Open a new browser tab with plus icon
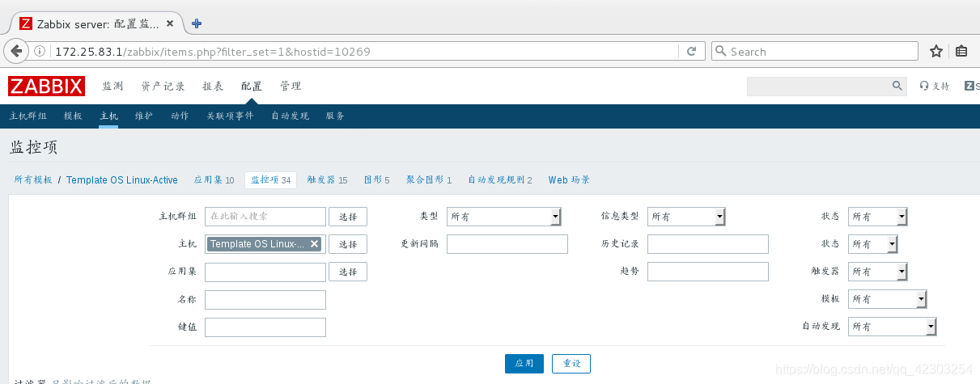This screenshot has width=980, height=384. point(197,23)
